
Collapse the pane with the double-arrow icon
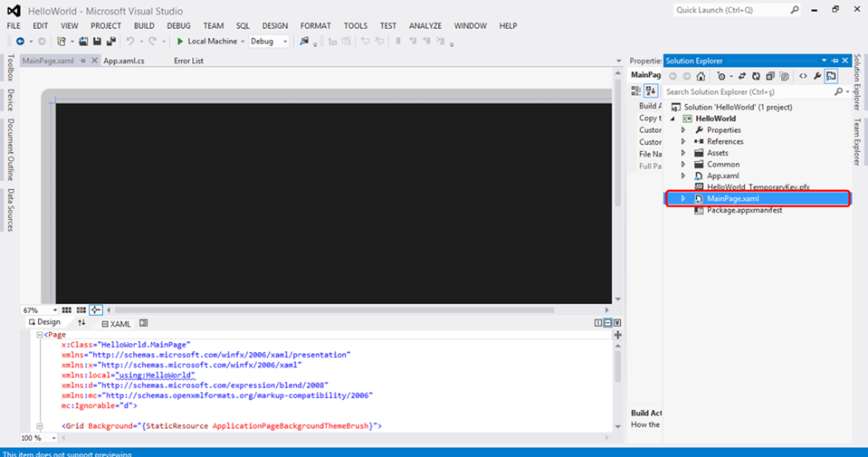[x=617, y=323]
